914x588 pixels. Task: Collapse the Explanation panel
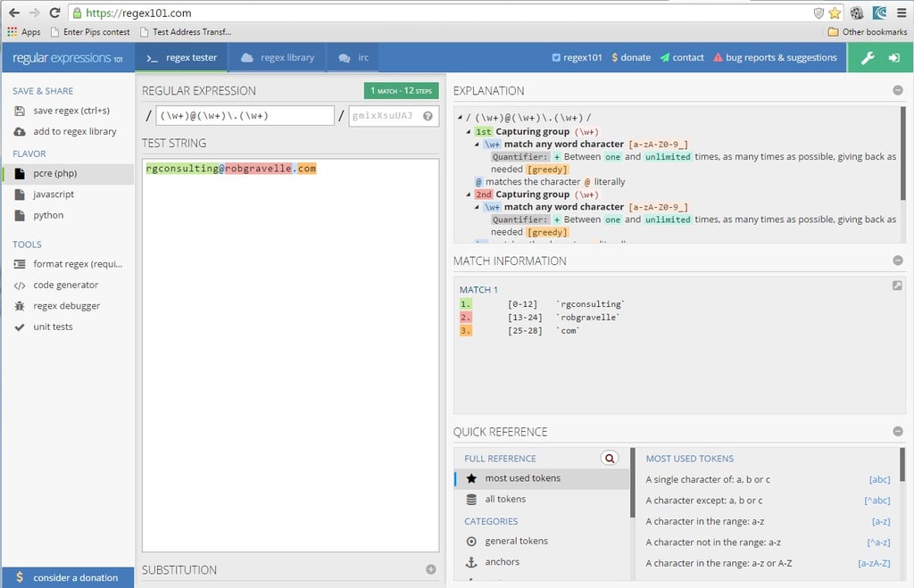click(x=898, y=89)
